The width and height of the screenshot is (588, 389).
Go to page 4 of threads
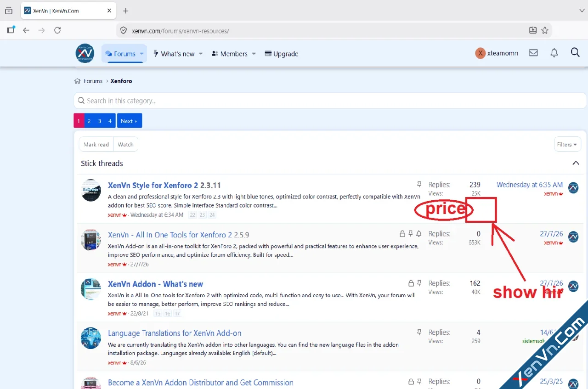tap(110, 121)
